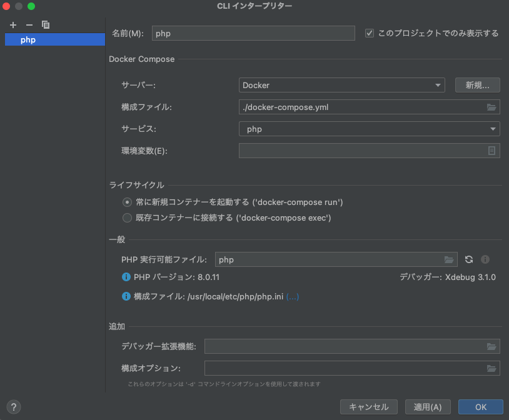This screenshot has height=420, width=509.
Task: Open help with the question mark button
Action: (14, 407)
